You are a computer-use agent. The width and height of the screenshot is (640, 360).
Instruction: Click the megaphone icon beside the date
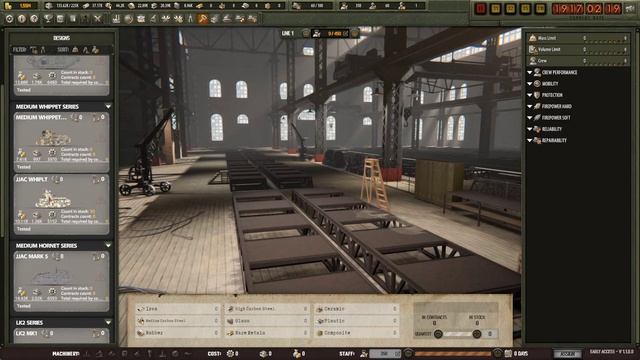(x=630, y=9)
